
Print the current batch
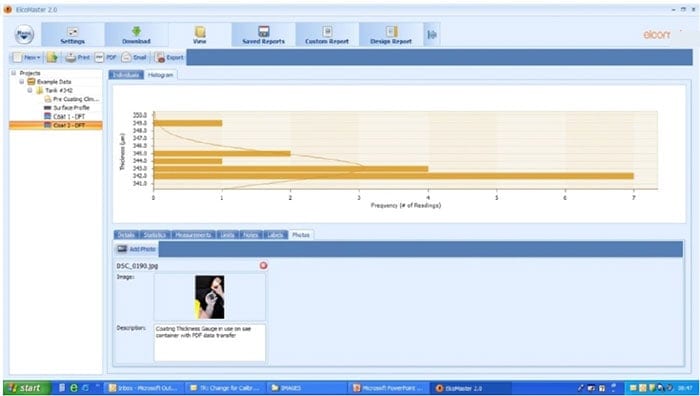[78, 58]
